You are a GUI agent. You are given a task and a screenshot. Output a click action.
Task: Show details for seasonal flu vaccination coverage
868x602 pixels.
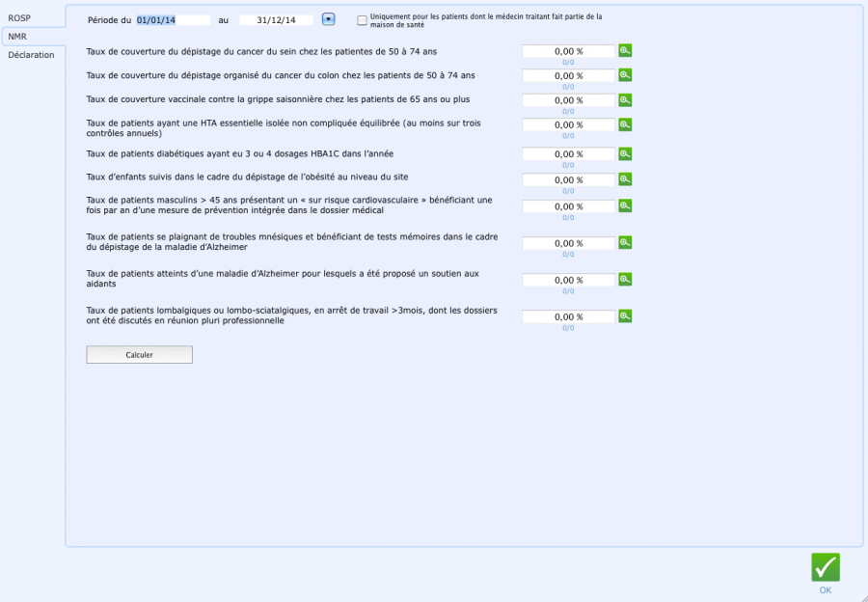625,100
